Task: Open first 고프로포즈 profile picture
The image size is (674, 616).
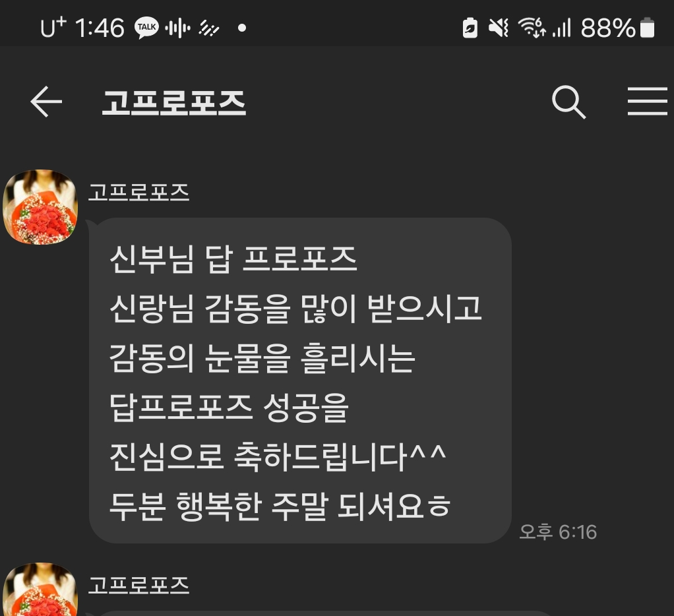Action: (x=40, y=207)
